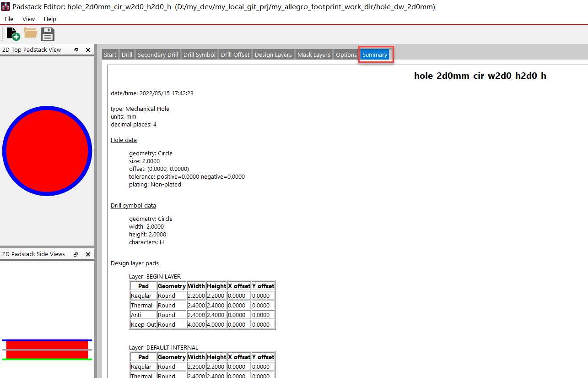The width and height of the screenshot is (588, 378).
Task: Float the 2D Padstack Side Views panel
Action: pos(76,254)
